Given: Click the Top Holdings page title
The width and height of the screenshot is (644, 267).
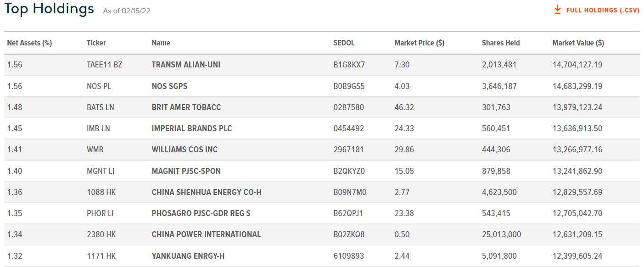Looking at the screenshot, I should pyautogui.click(x=49, y=9).
